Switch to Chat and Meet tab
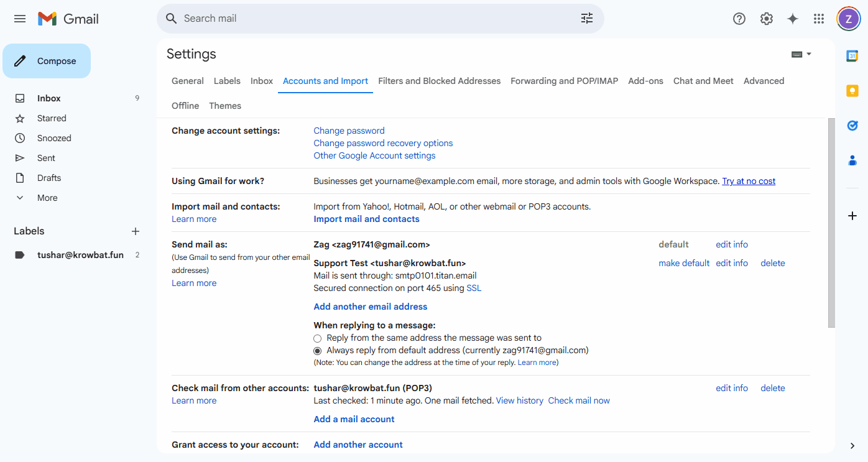The width and height of the screenshot is (868, 462). point(703,81)
